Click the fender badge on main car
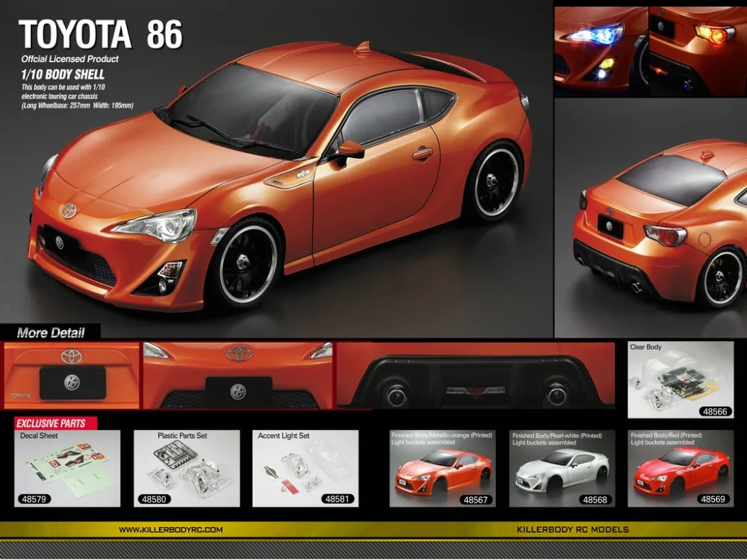This screenshot has height=560, width=747. click(303, 174)
